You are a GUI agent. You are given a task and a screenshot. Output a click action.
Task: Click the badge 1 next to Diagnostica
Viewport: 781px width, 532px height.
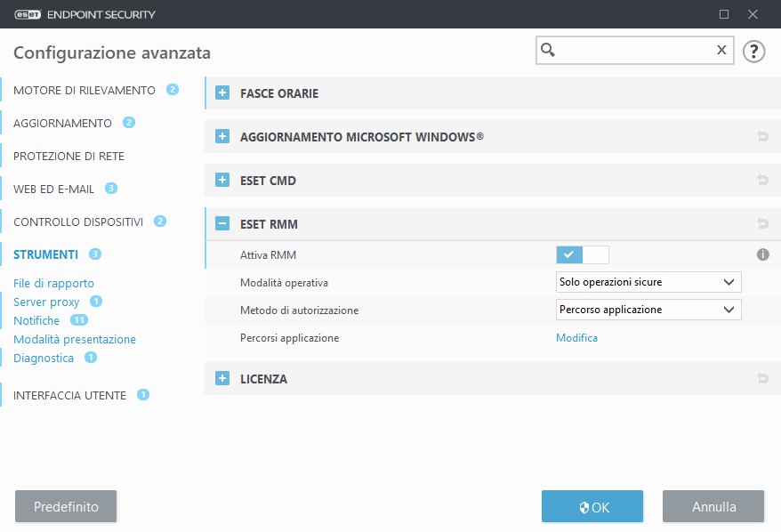pyautogui.click(x=91, y=357)
